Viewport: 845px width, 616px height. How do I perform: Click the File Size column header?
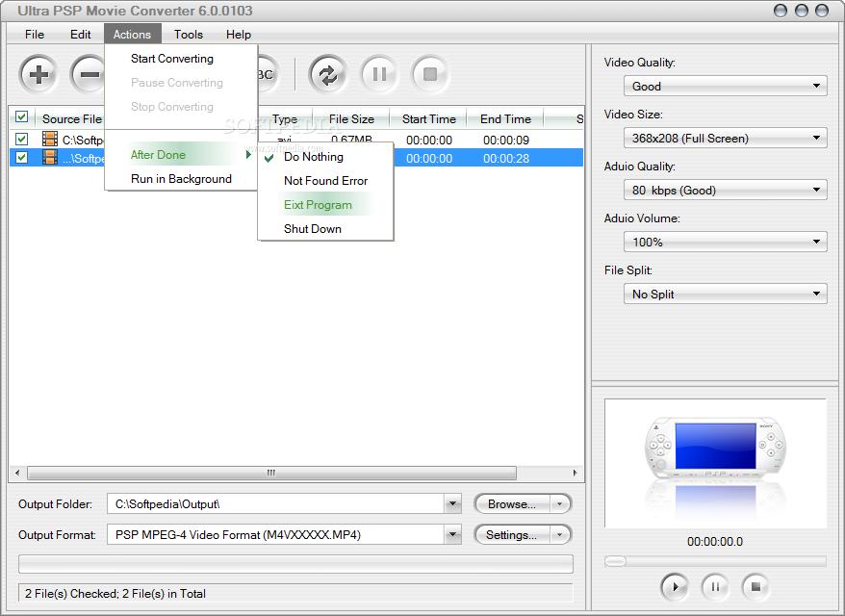[x=351, y=118]
